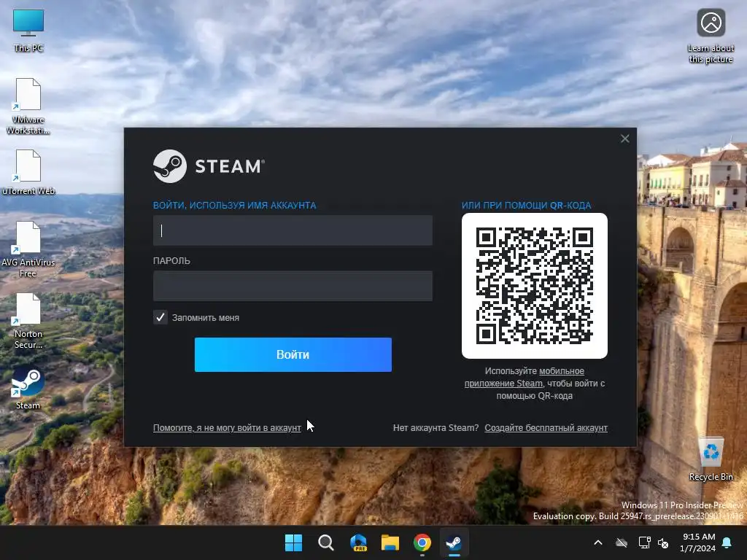Select AVG AntiVirus Free desktop shortcut
The image size is (747, 560).
point(28,249)
